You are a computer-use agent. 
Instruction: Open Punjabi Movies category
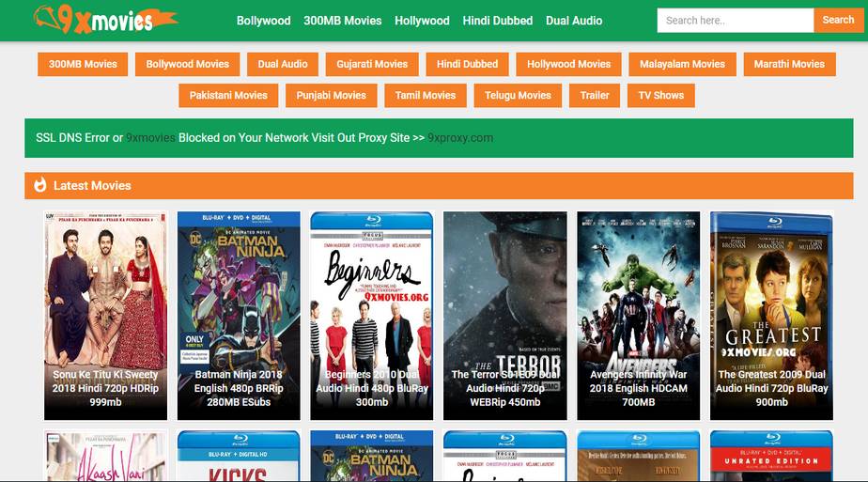331,95
